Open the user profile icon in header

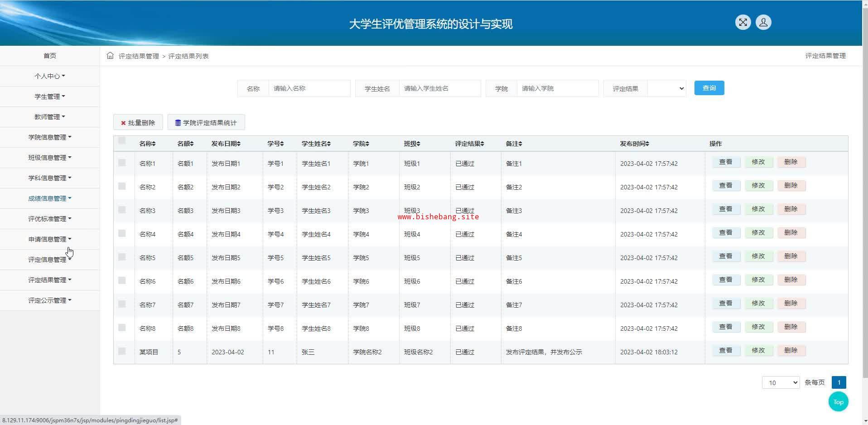point(763,23)
